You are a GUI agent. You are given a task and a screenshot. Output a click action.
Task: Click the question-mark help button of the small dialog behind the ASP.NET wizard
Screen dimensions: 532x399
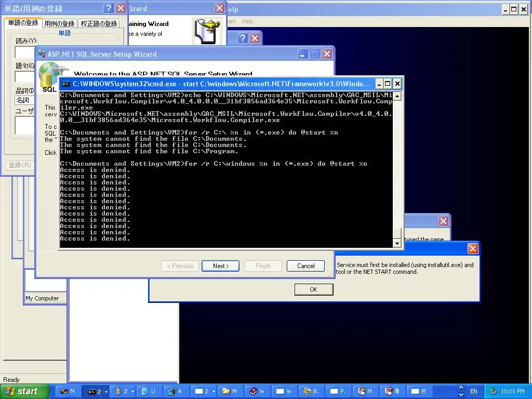tap(243, 38)
